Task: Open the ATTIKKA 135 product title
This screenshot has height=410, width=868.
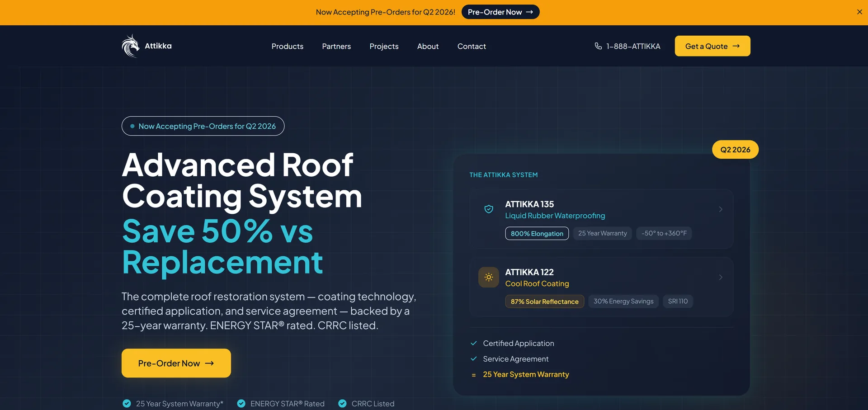Action: [529, 204]
